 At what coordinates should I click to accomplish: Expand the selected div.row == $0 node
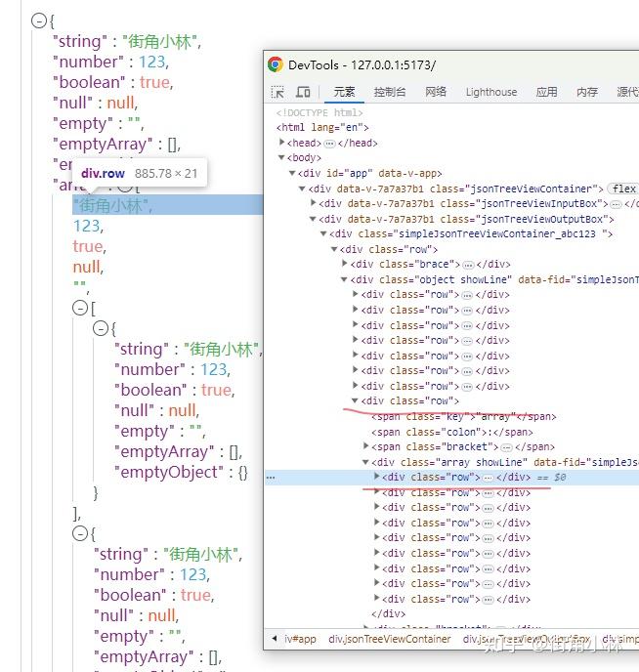coord(376,476)
